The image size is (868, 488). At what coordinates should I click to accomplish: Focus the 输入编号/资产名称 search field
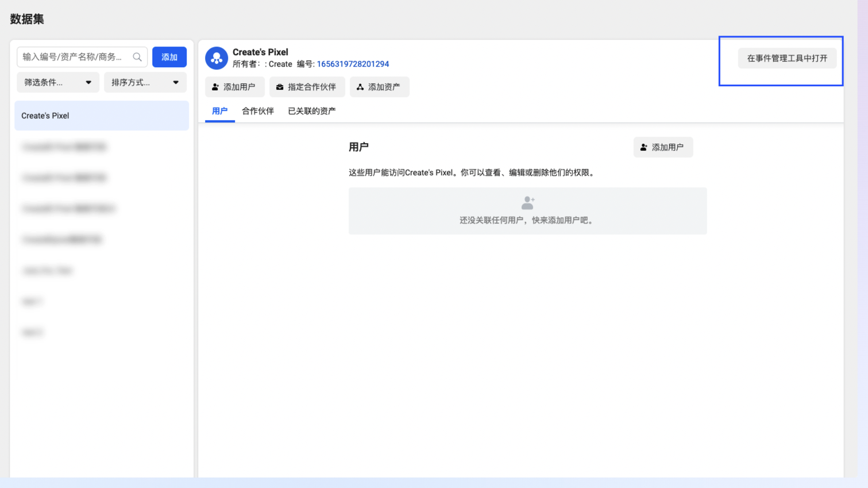coord(82,57)
